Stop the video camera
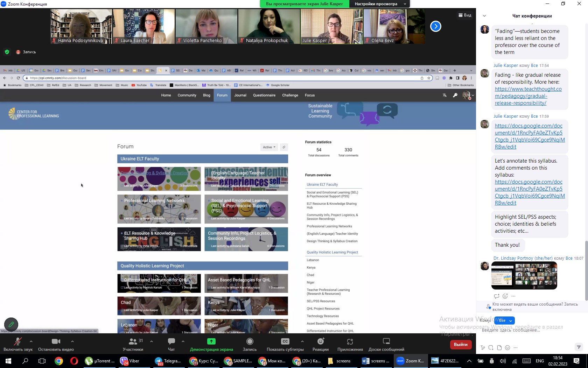 click(56, 342)
